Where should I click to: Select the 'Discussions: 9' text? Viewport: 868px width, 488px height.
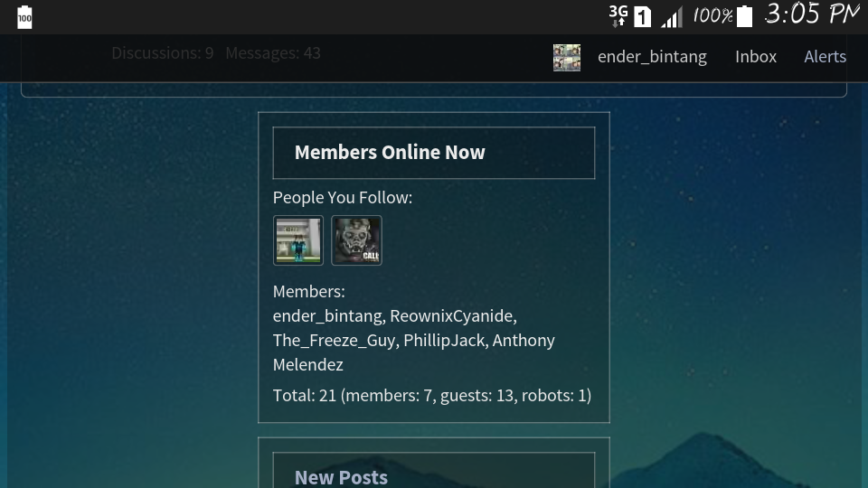coord(162,53)
